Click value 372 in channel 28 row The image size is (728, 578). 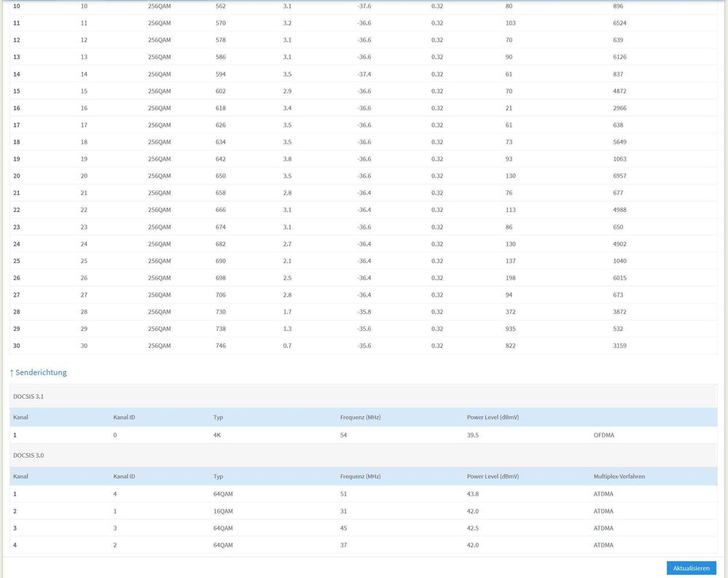(x=511, y=312)
